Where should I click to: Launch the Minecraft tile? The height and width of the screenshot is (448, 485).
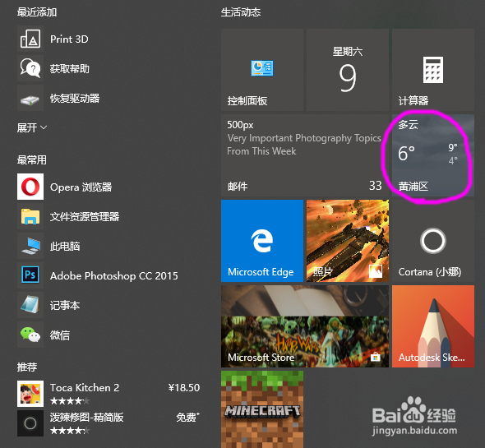262,409
